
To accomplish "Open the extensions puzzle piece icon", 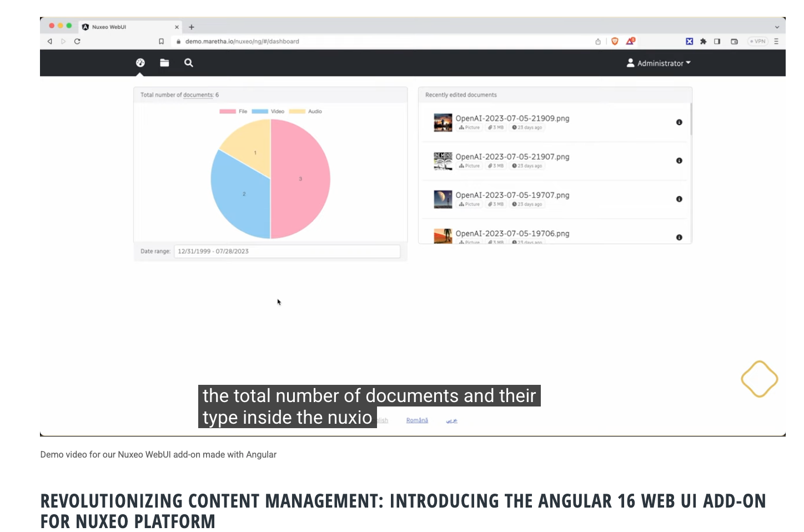I will 703,41.
